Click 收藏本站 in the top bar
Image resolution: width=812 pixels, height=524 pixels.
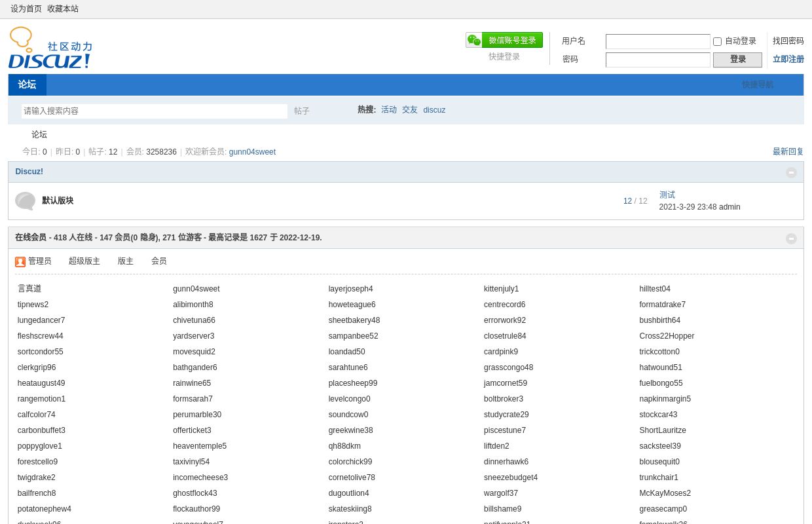pos(63,9)
